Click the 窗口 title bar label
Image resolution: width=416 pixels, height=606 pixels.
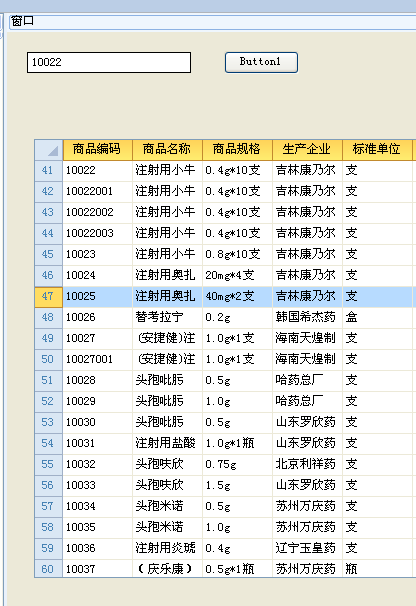(22, 21)
